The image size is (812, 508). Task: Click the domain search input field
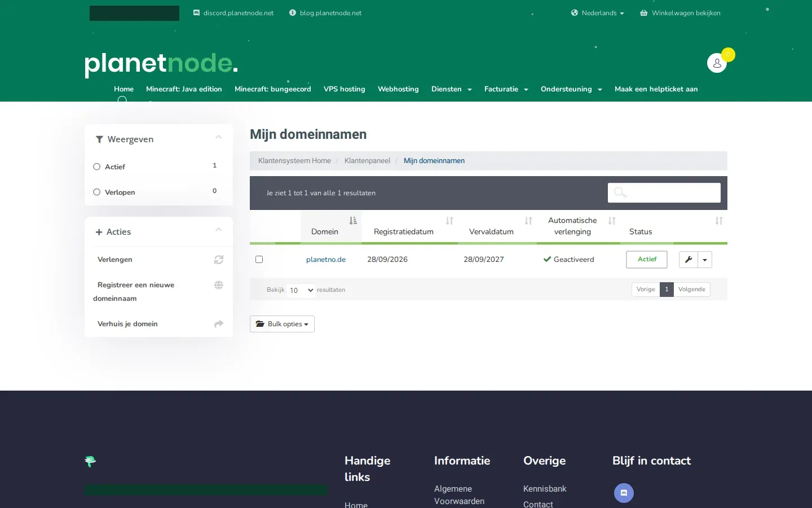click(664, 193)
